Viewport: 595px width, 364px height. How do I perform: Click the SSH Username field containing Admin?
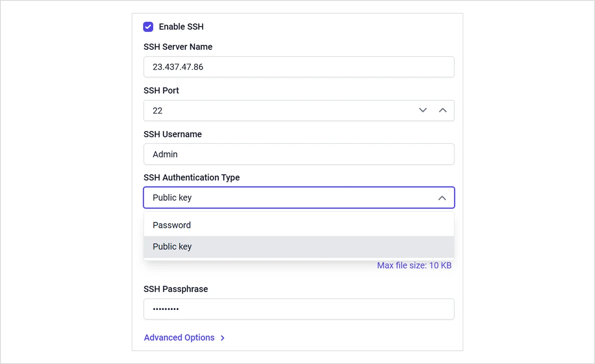(x=299, y=154)
